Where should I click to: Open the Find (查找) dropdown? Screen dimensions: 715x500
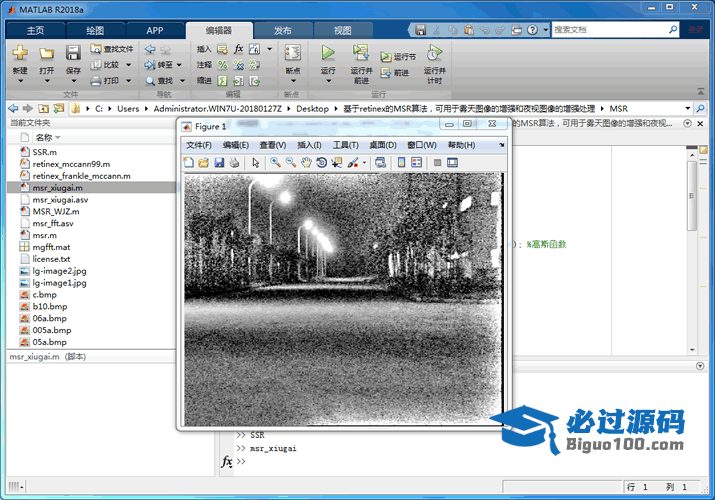click(x=182, y=81)
